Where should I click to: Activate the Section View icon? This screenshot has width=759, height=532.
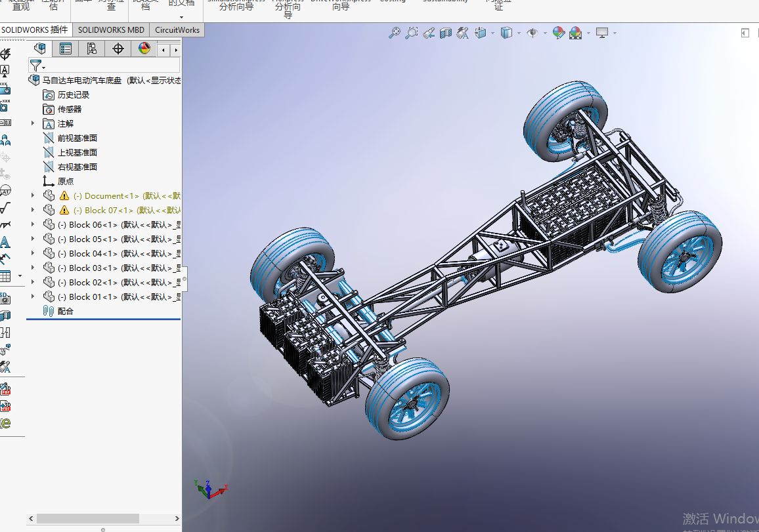pos(446,33)
